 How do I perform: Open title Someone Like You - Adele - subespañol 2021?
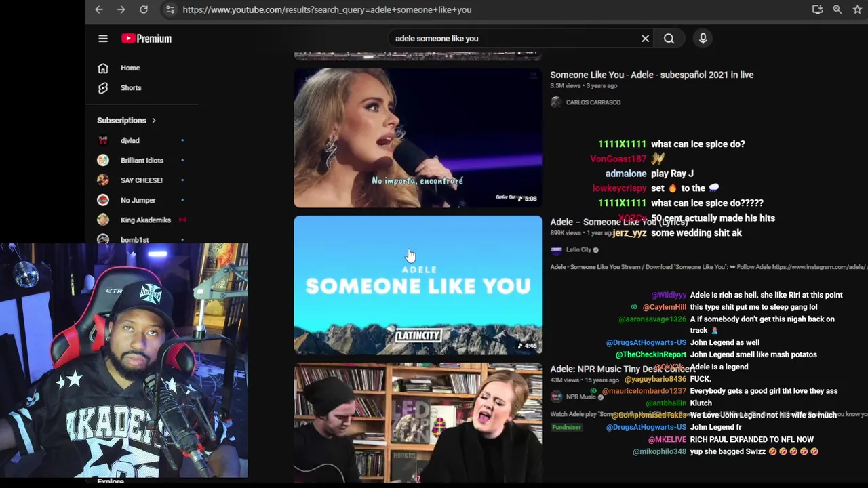(652, 75)
